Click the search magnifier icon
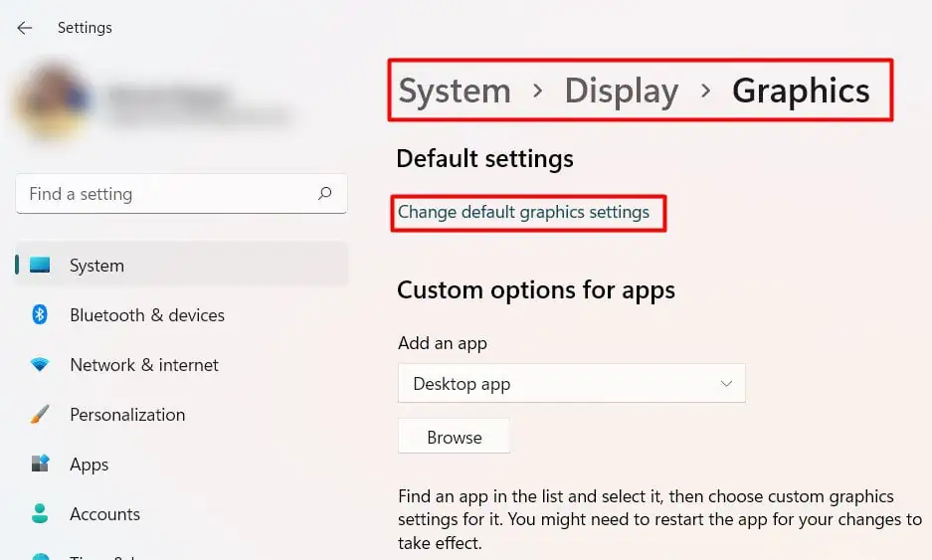Screen dimensions: 932x560 [x=324, y=193]
